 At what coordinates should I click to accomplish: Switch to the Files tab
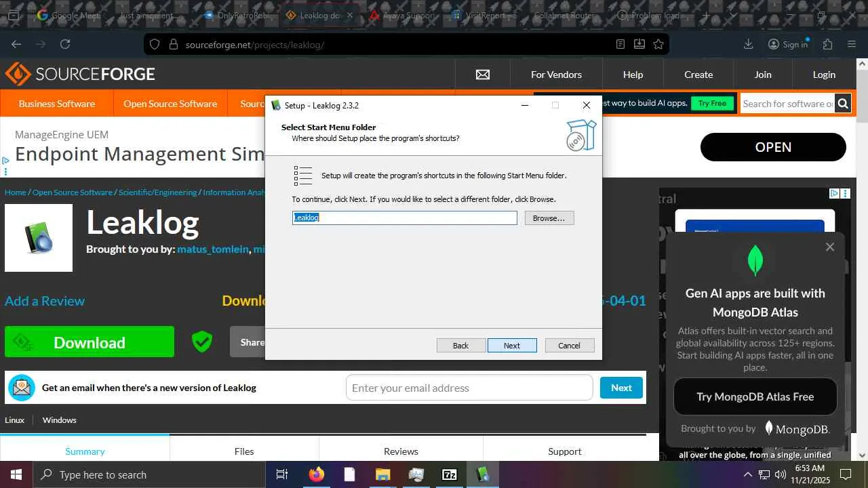(244, 451)
